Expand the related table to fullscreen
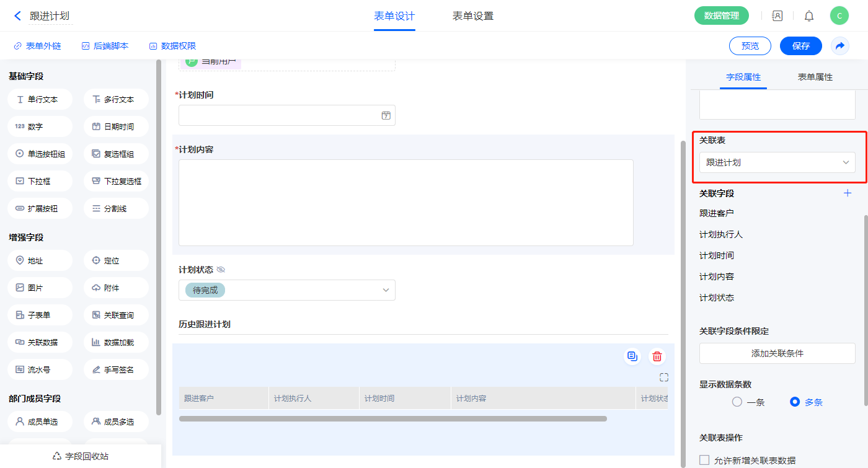 point(663,377)
